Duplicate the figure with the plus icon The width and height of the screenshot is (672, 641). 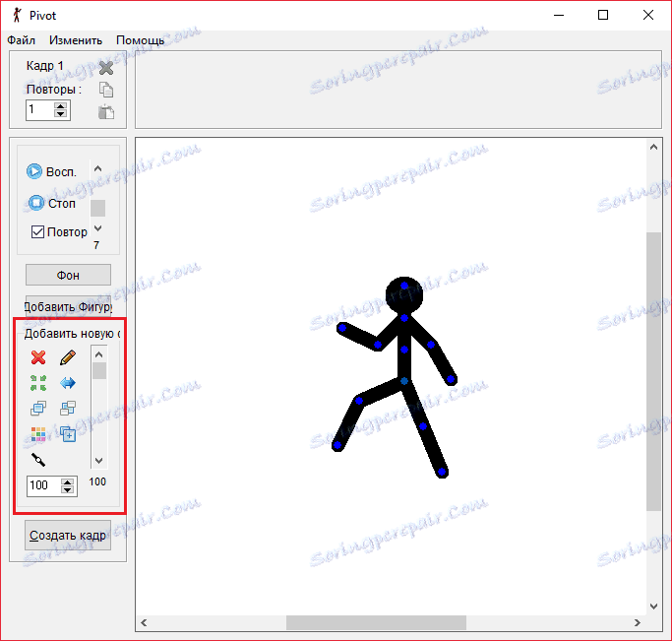point(68,434)
